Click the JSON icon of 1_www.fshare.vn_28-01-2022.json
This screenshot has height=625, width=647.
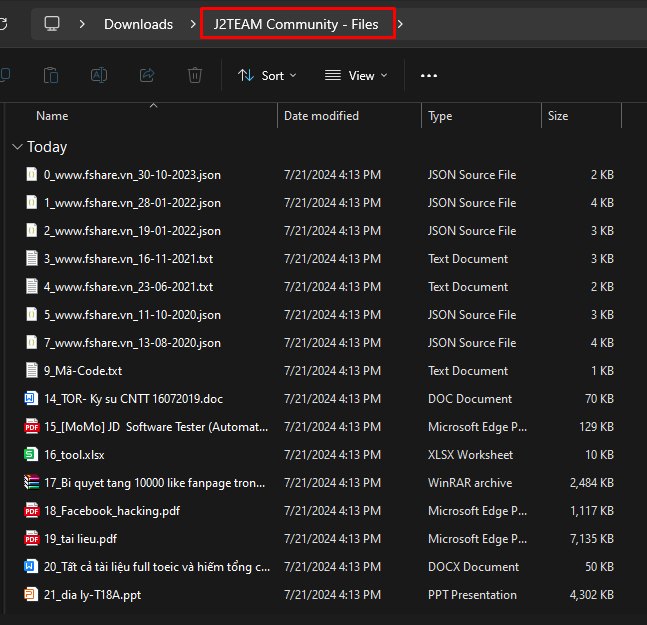tap(32, 203)
